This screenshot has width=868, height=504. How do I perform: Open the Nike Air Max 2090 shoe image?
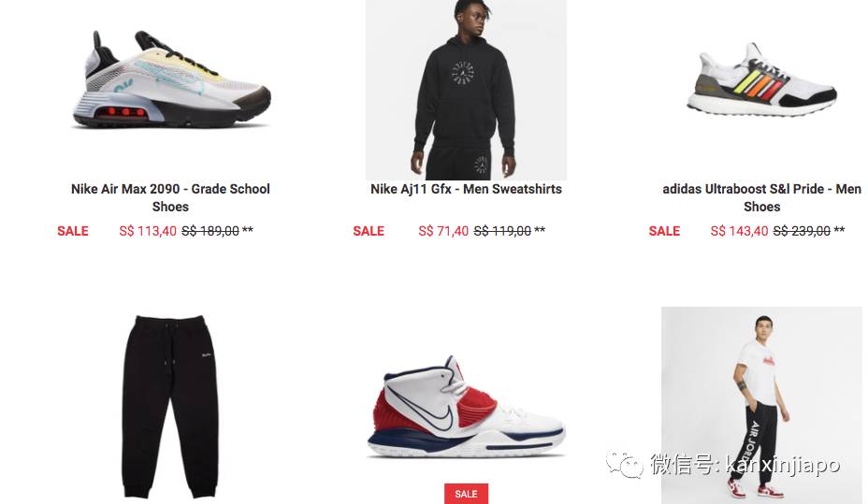171,79
